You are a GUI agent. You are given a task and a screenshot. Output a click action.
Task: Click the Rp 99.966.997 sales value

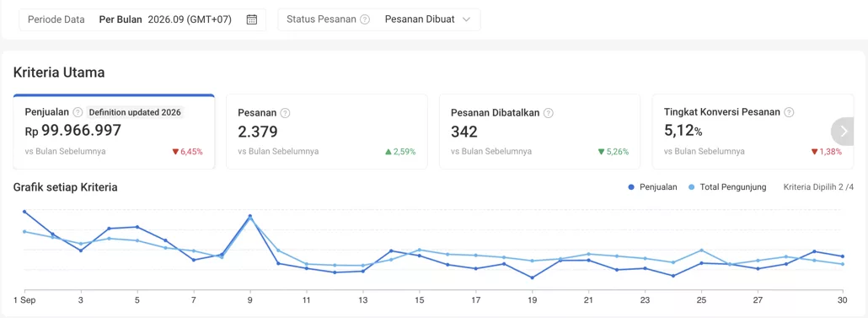[73, 131]
